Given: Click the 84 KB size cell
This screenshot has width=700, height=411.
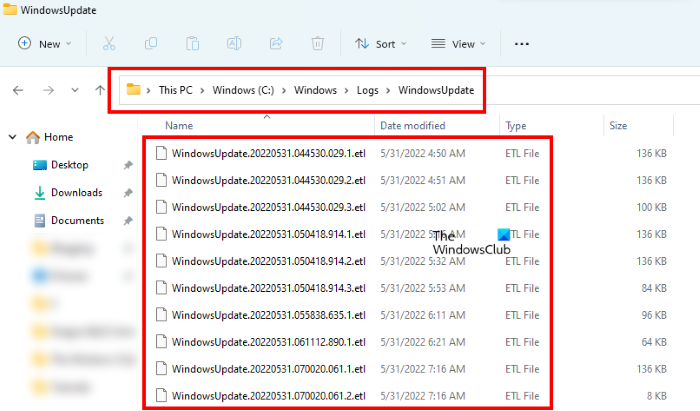Looking at the screenshot, I should (x=654, y=288).
